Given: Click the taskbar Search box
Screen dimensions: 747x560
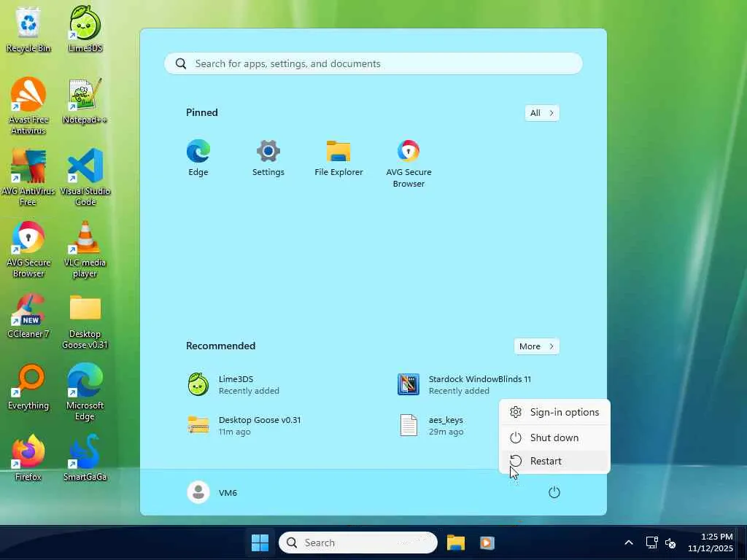Looking at the screenshot, I should click(357, 542).
